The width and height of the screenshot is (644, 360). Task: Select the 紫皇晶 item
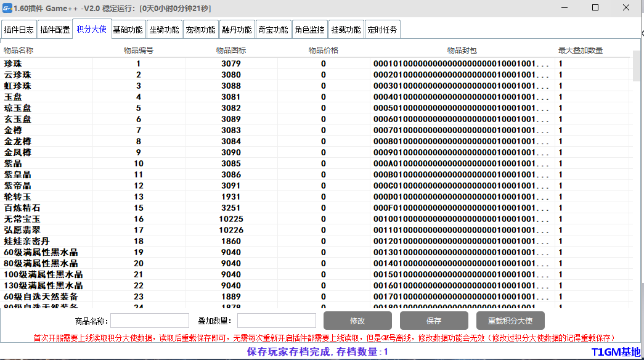coord(315,174)
